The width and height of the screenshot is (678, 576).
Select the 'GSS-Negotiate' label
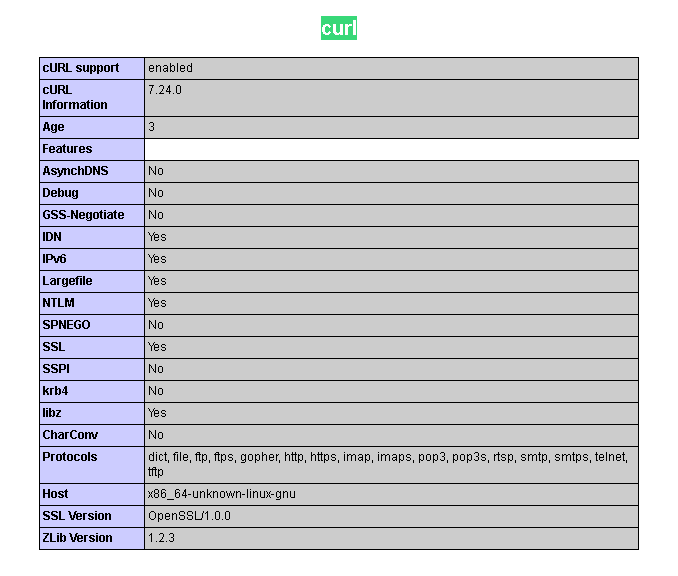(x=83, y=215)
